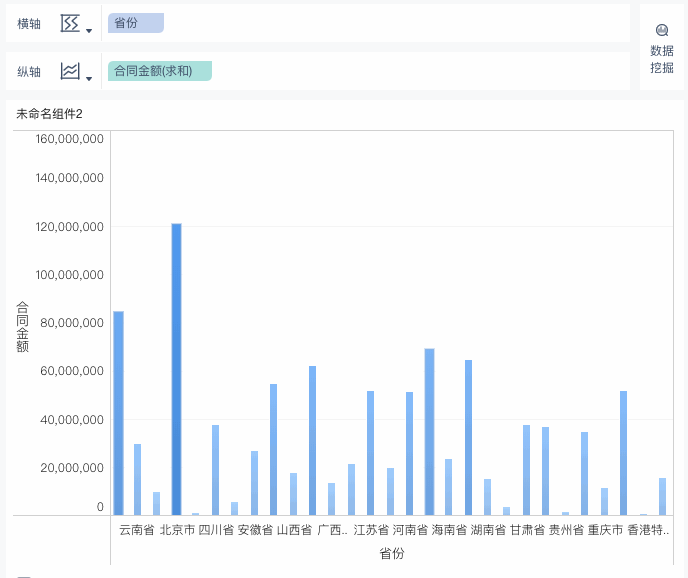Click the 120,000,000 y-axis tick label
The width and height of the screenshot is (688, 578).
[70, 227]
